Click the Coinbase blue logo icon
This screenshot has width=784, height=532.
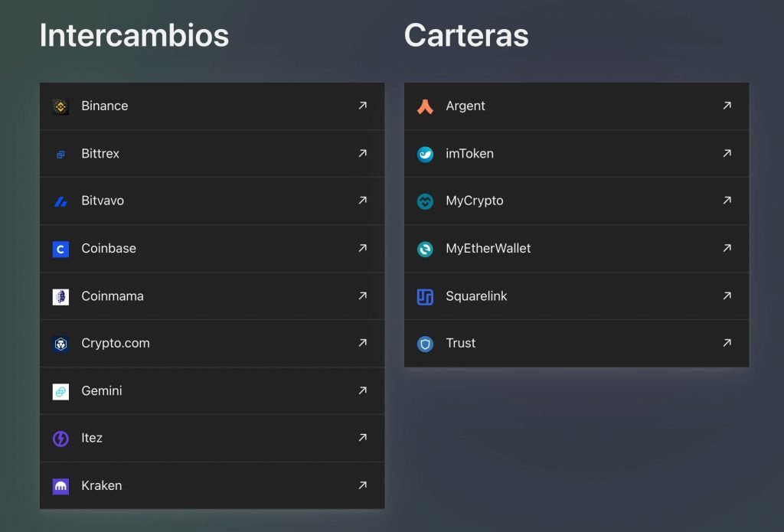pos(60,249)
